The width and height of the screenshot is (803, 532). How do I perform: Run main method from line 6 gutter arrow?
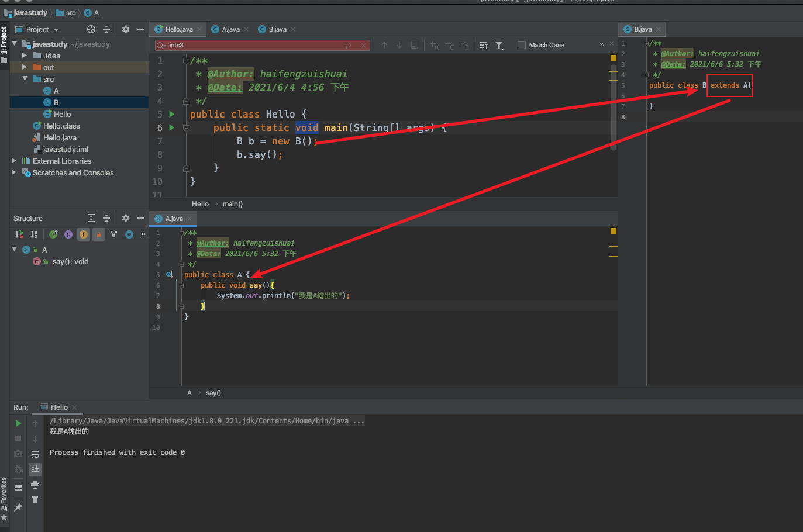pos(171,127)
